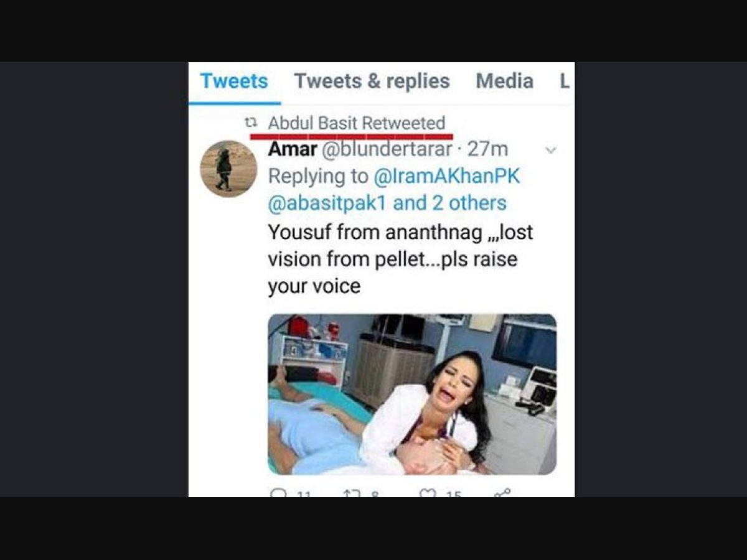747x560 pixels.
Task: Expand the tweet options chevron
Action: tap(550, 150)
